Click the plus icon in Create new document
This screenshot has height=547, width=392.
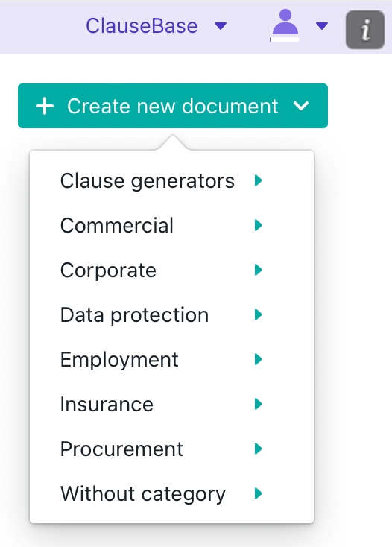pos(45,106)
